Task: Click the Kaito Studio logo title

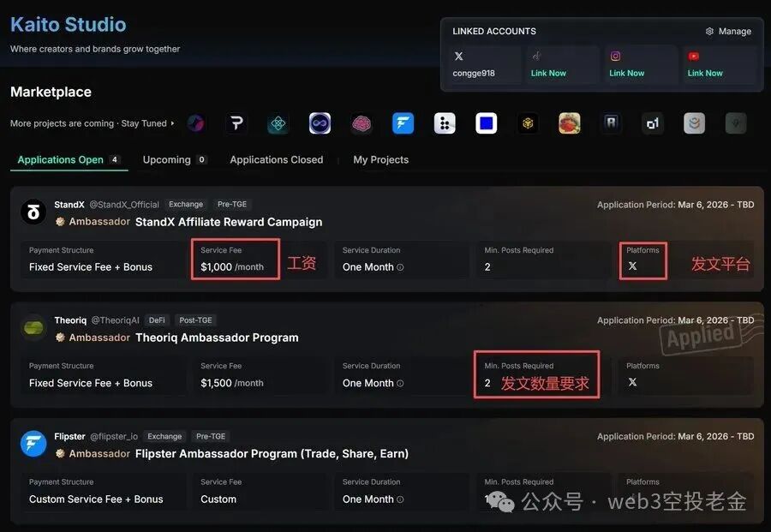Action: click(69, 25)
